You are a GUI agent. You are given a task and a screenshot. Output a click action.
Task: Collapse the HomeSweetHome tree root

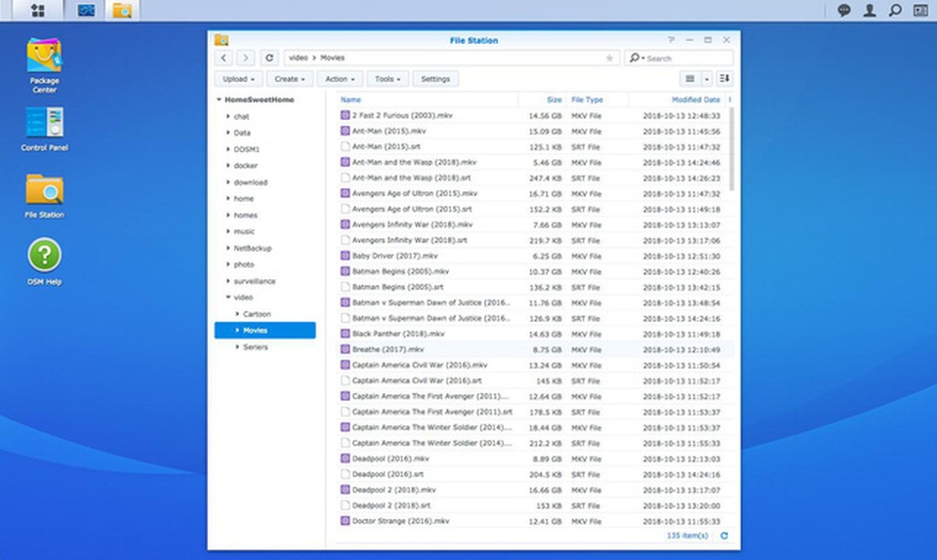point(220,100)
